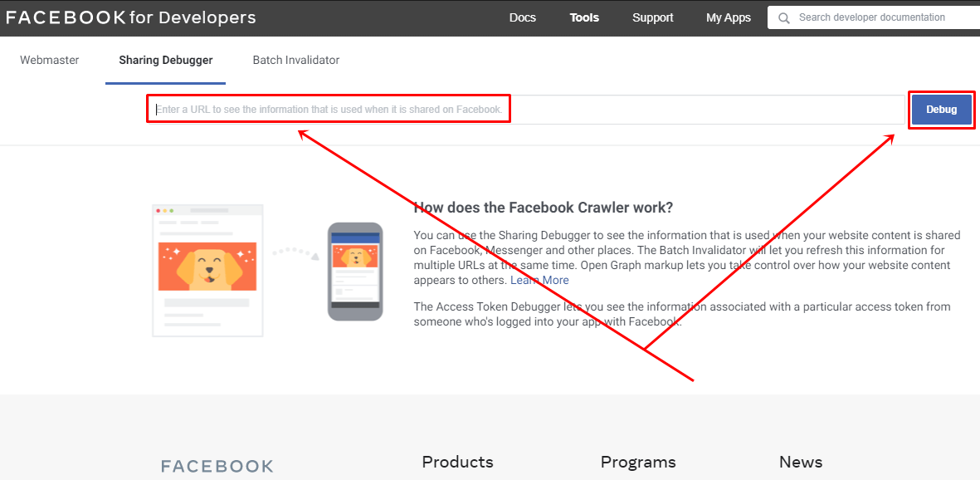The image size is (980, 480).
Task: Click the FACEBOOK for Developers logo
Action: tap(131, 17)
